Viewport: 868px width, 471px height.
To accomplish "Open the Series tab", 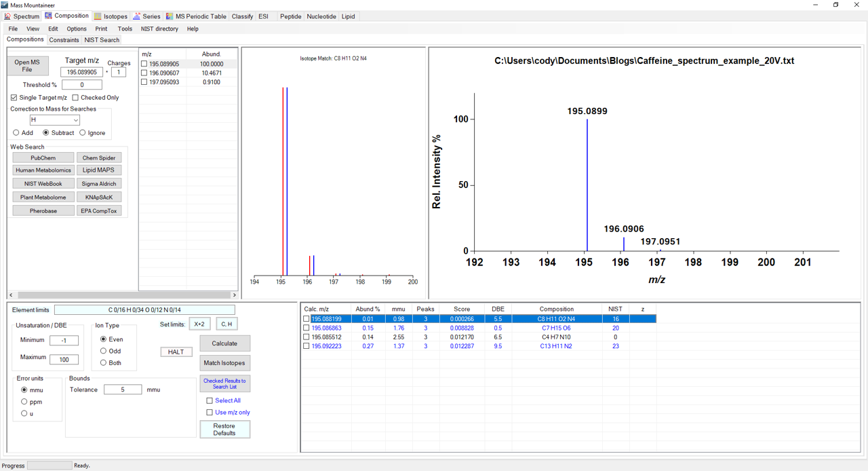I will pyautogui.click(x=147, y=16).
